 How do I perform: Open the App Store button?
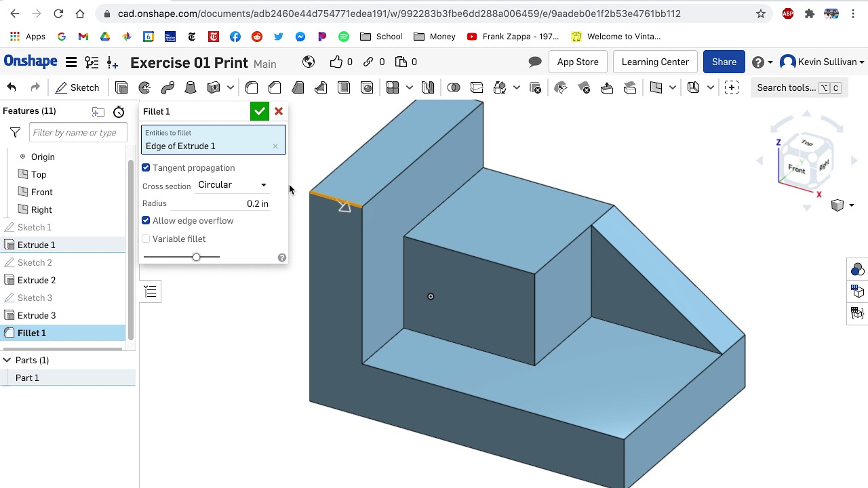(578, 62)
